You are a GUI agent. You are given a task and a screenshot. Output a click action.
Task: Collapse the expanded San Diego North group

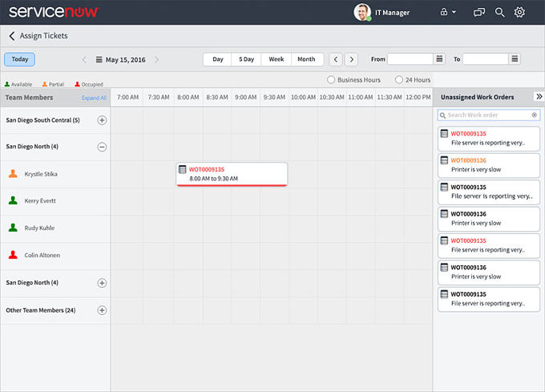(102, 147)
